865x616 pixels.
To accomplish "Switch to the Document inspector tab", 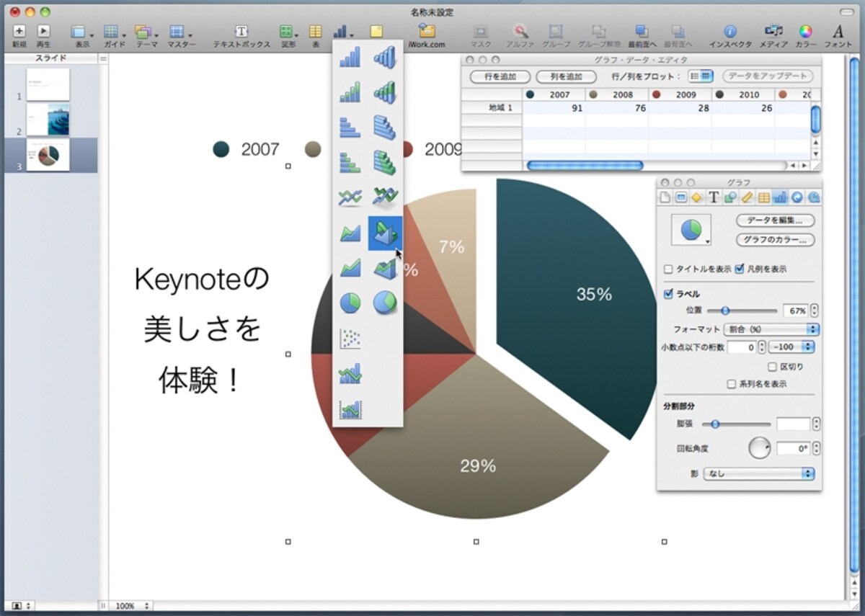I will 666,197.
